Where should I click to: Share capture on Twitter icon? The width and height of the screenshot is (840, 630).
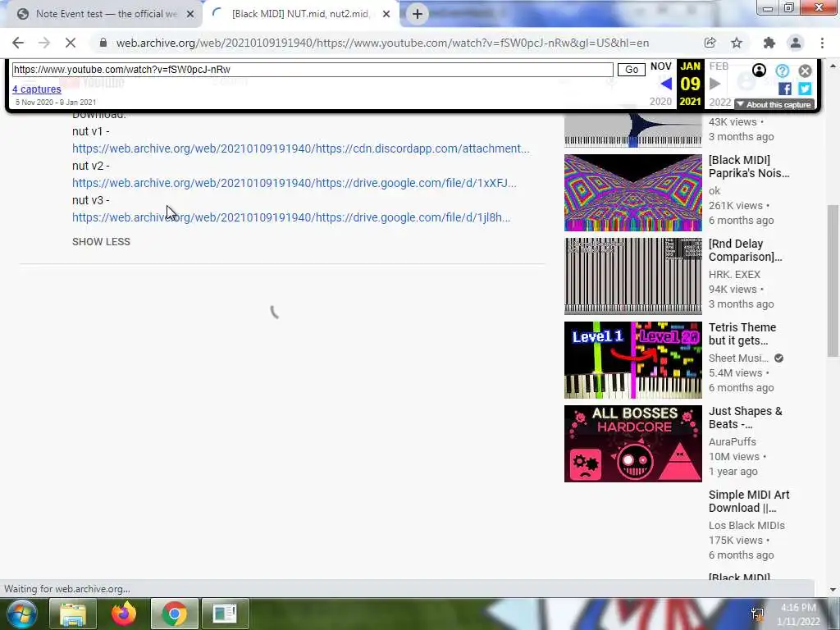point(806,89)
